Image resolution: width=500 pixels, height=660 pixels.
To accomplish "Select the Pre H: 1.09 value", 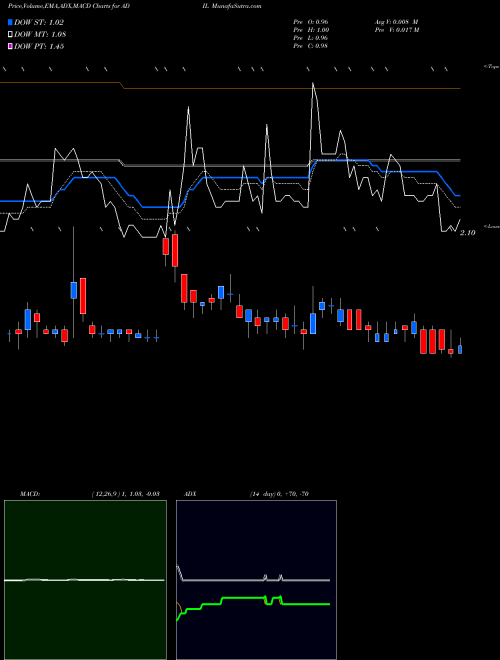I will (311, 30).
